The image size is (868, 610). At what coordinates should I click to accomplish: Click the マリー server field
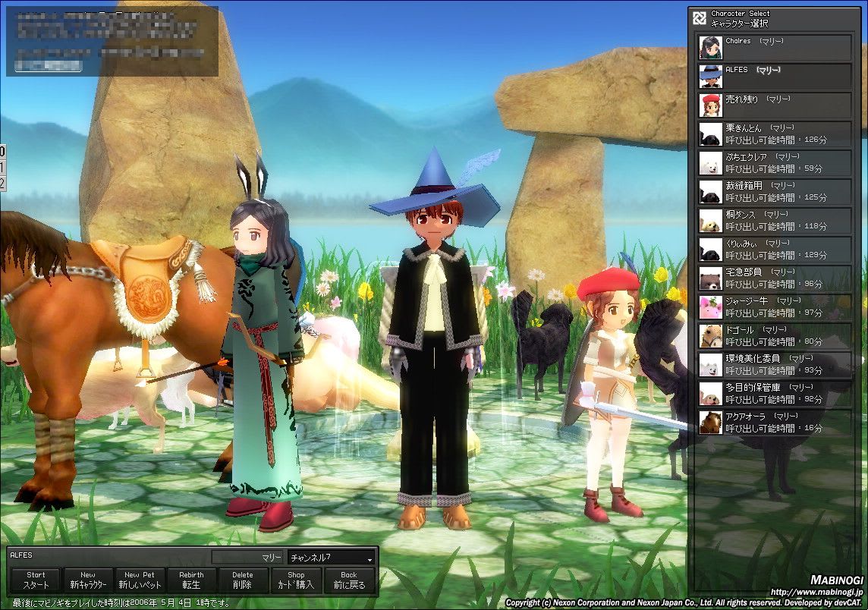[249, 558]
